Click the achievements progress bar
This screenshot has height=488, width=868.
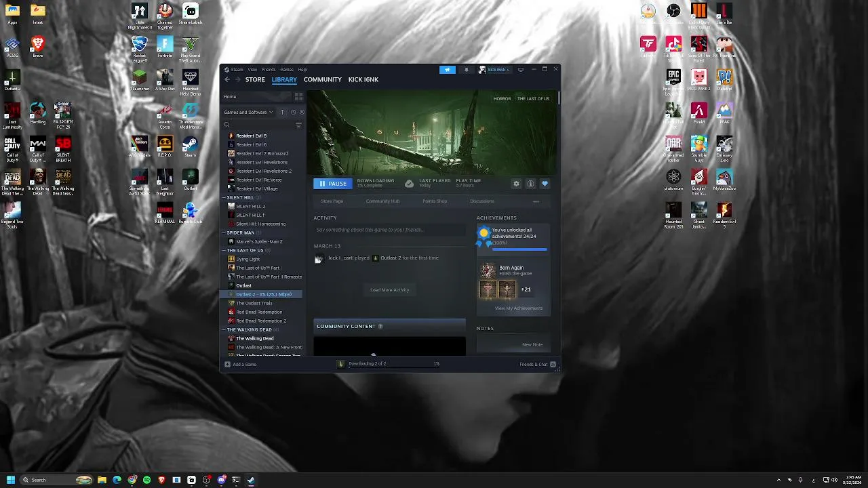519,249
